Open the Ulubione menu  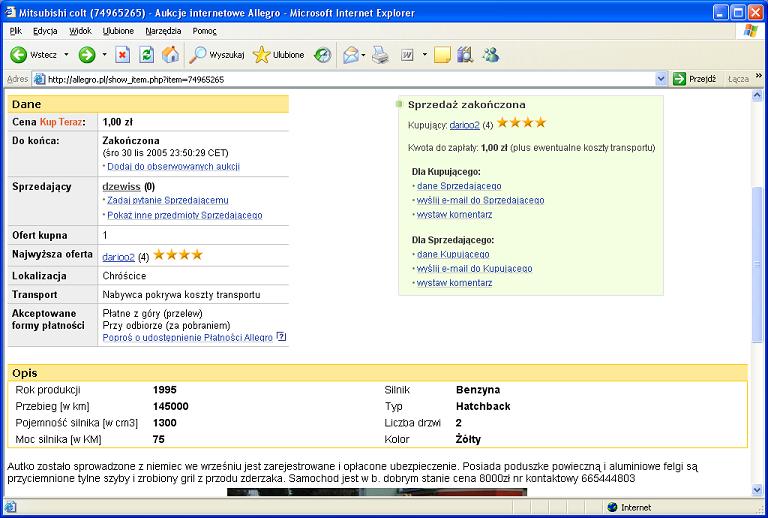[x=118, y=31]
